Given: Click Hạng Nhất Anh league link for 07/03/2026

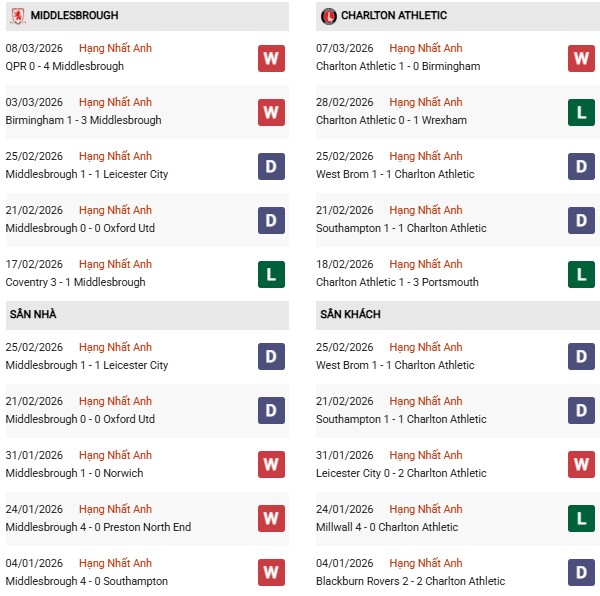Looking at the screenshot, I should (x=426, y=48).
